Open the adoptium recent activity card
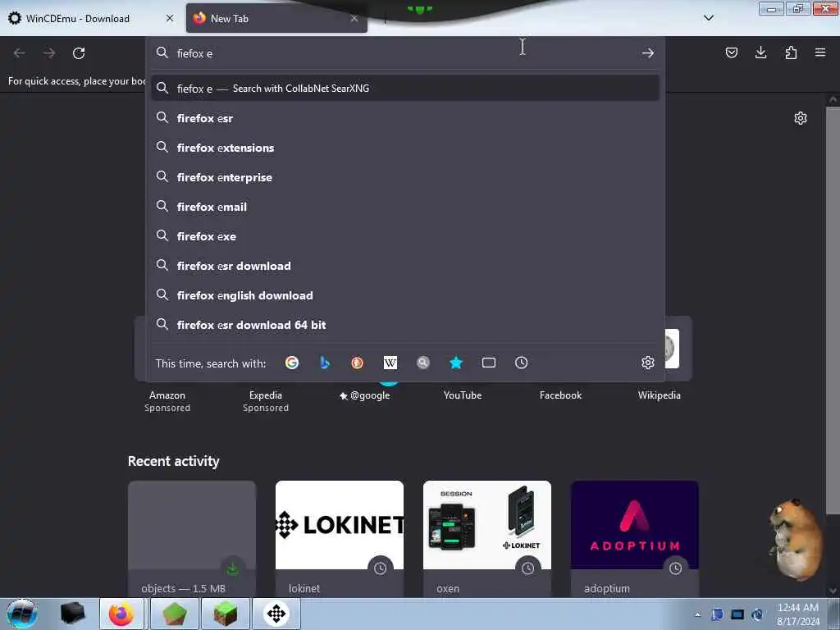Screen dimensions: 840x630 click(634, 538)
